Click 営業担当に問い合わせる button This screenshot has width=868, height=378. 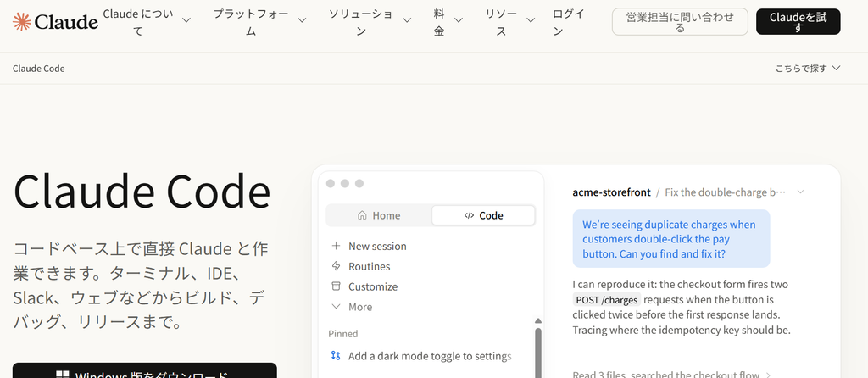[x=680, y=21]
